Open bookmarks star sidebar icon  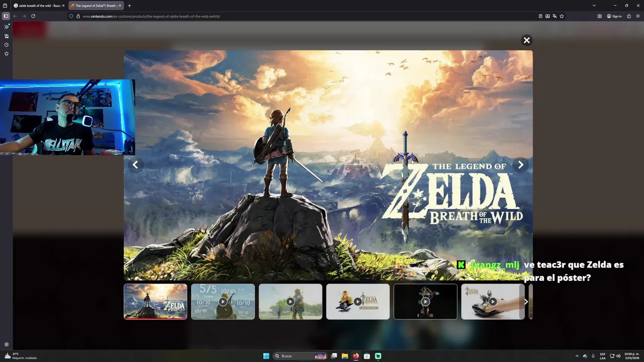(7, 54)
